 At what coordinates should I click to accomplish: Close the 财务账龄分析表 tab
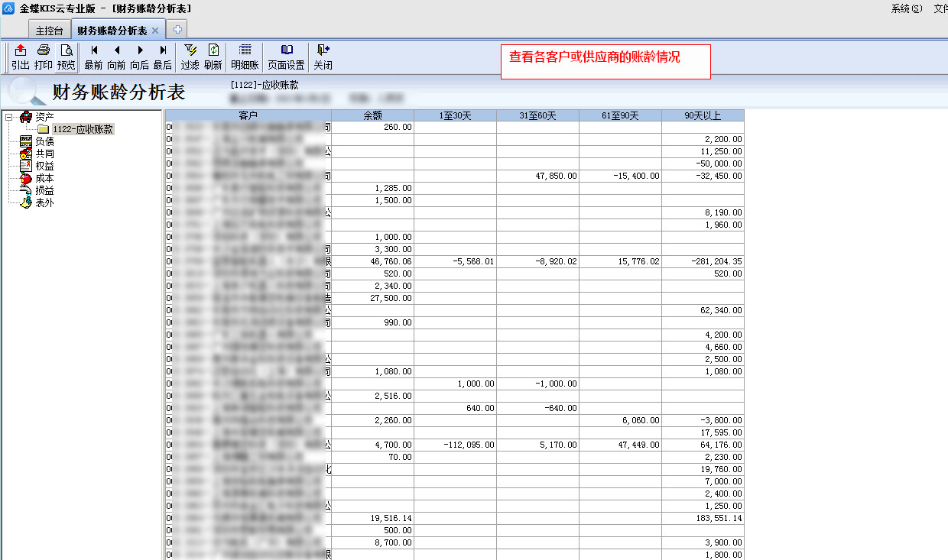point(155,31)
